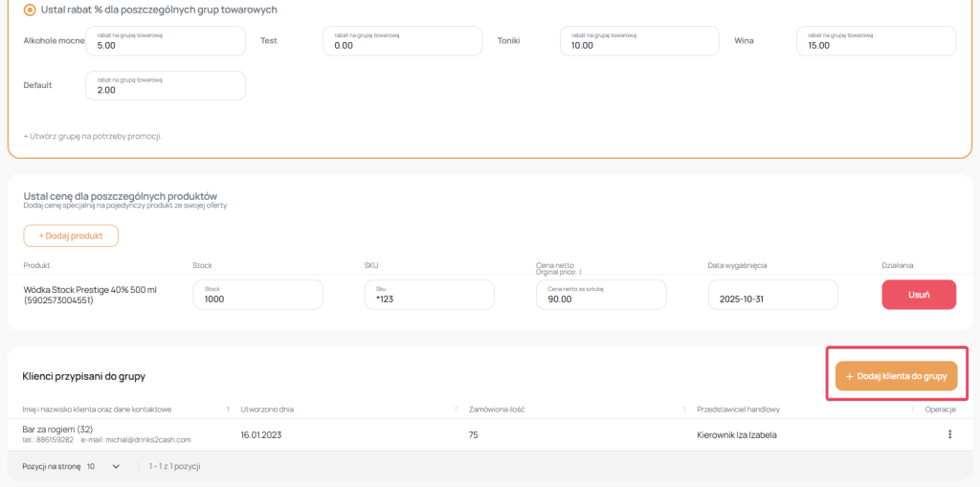Open the Utwórz grupę na potrzeby promocji link
The width and height of the screenshot is (980, 487).
pyautogui.click(x=93, y=136)
